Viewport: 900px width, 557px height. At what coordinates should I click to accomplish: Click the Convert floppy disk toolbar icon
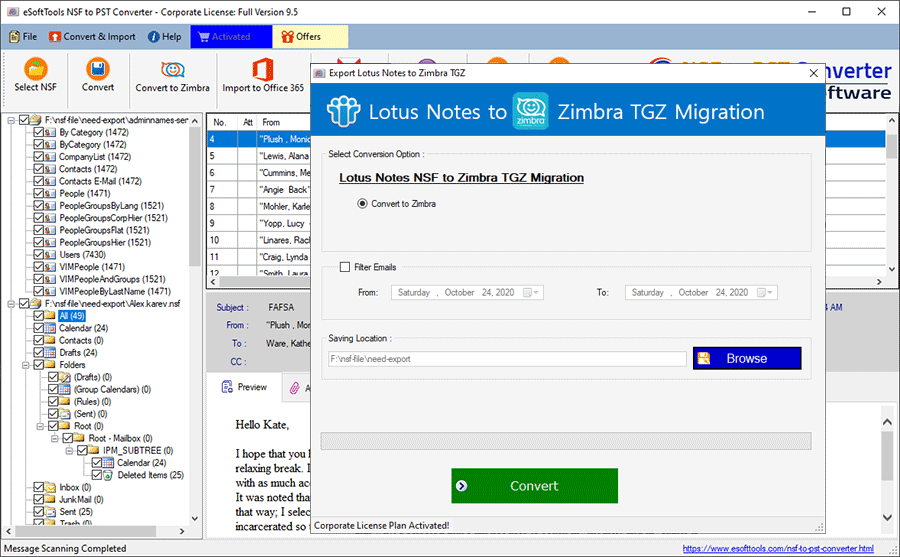(x=98, y=68)
